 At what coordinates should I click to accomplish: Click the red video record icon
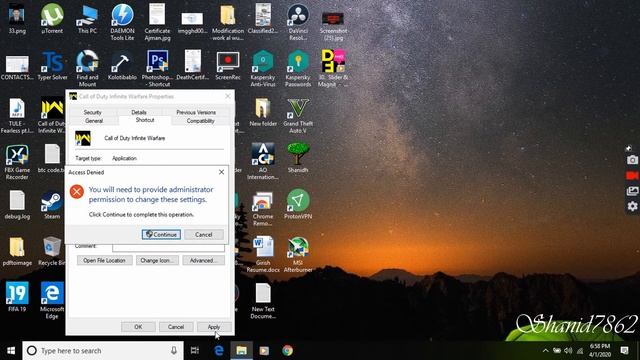(x=632, y=176)
